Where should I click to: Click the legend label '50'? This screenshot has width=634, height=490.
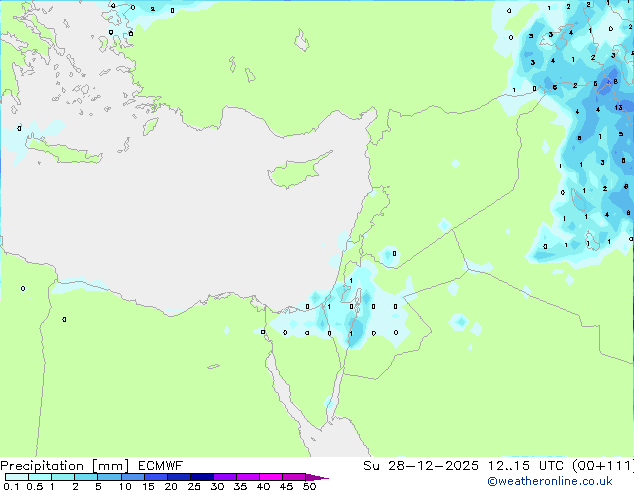coord(309,486)
